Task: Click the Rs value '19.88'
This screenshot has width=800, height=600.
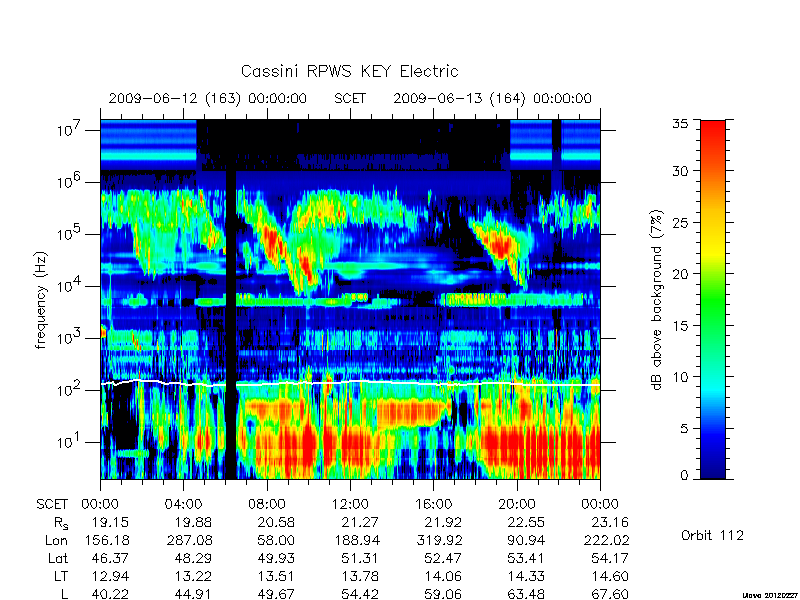Action: 193,522
